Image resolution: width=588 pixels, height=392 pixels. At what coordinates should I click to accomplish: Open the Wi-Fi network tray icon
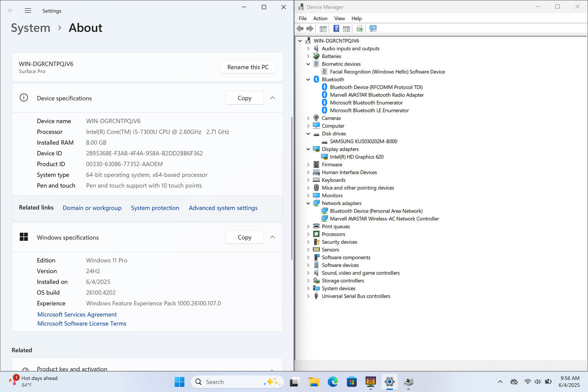point(528,382)
